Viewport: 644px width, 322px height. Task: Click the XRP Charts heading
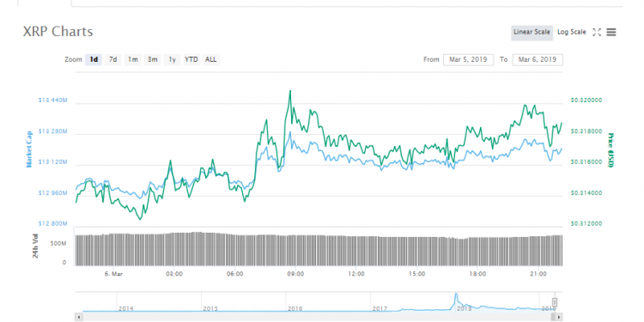tap(58, 32)
